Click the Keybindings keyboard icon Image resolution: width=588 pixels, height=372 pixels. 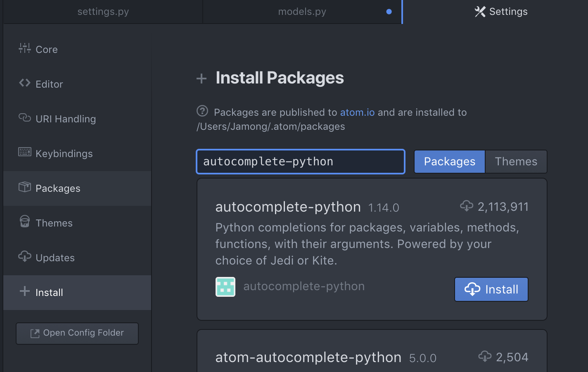25,152
